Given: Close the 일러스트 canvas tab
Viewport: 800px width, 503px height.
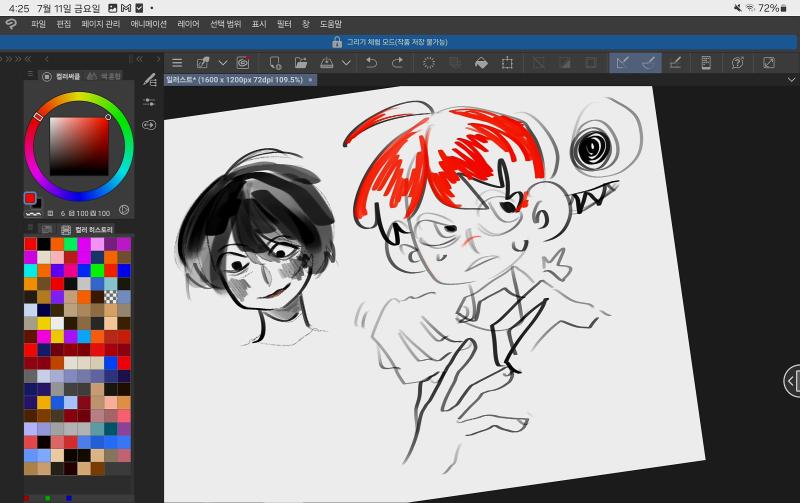Looking at the screenshot, I should [310, 80].
